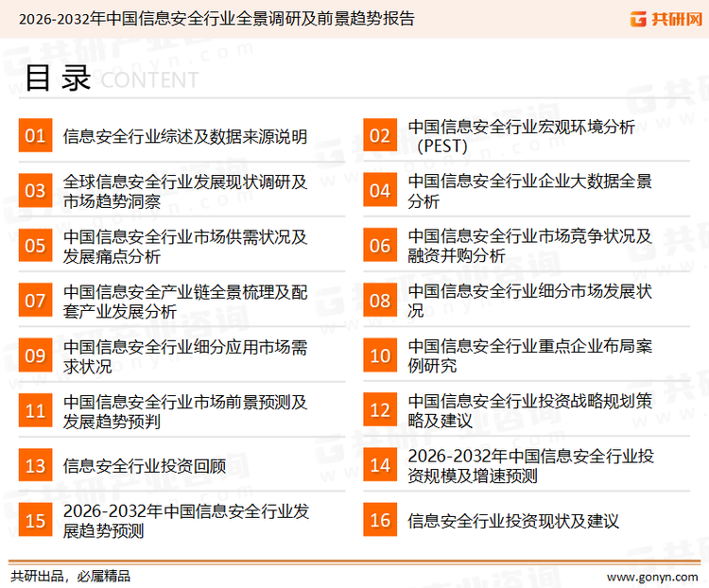Select entry 信息安全行业综述及数据来源说明
709x588 pixels.
(x=185, y=136)
